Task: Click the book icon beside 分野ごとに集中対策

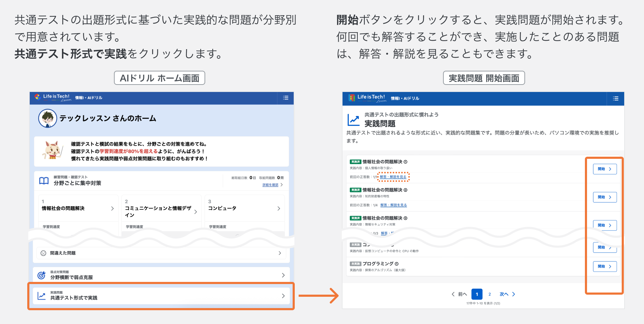Action: click(x=44, y=181)
